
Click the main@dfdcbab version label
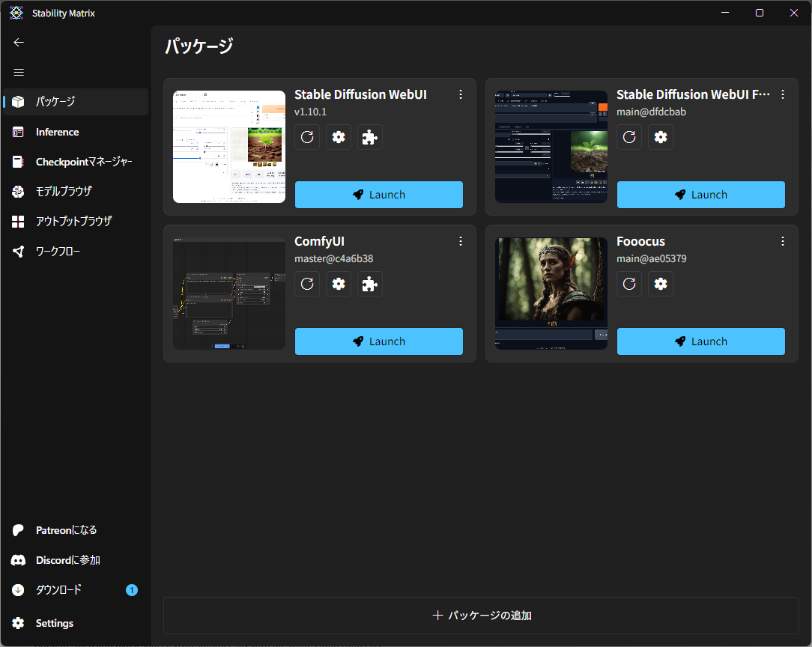(651, 112)
